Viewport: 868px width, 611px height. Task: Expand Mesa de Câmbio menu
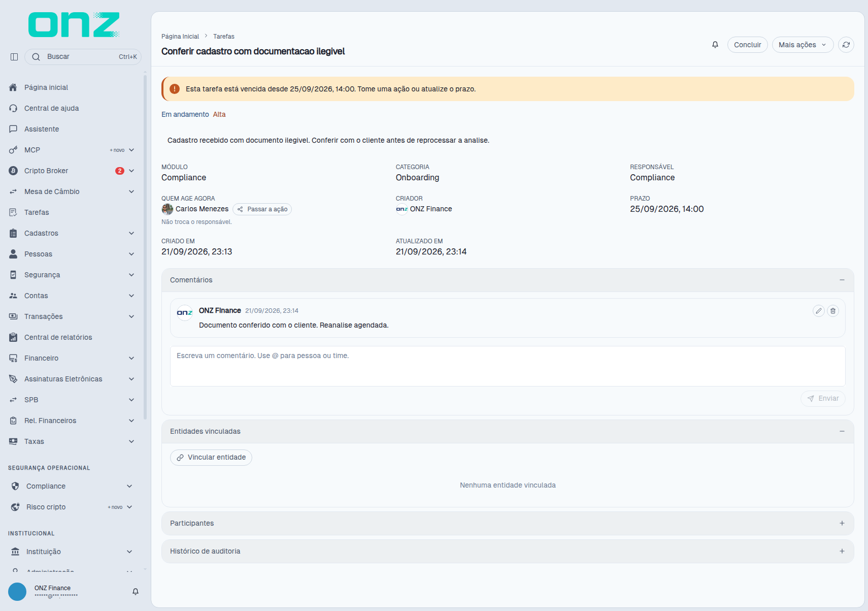click(72, 191)
